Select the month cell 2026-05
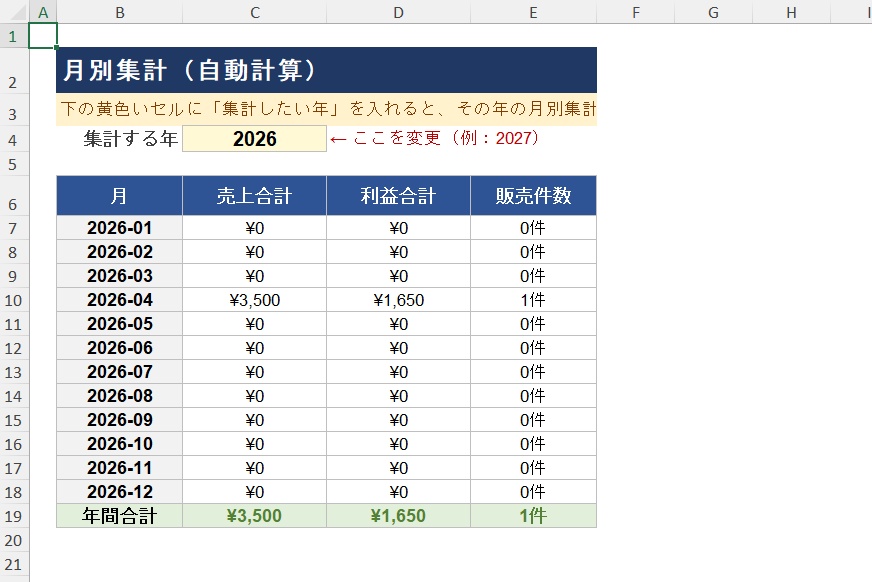 (x=120, y=324)
